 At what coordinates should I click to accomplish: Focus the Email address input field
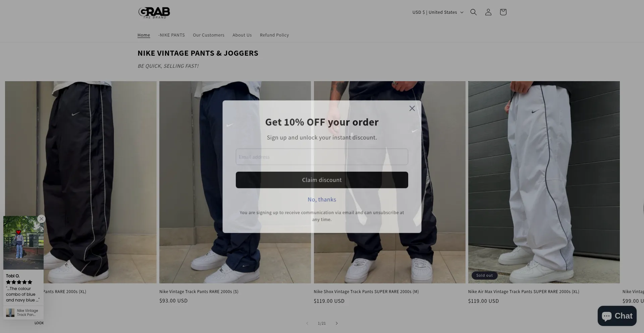(x=322, y=157)
